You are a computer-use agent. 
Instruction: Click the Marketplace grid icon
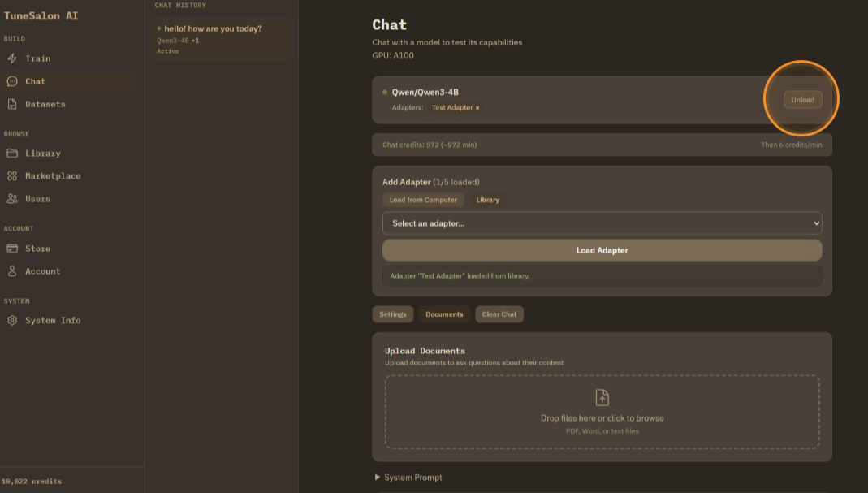tap(12, 176)
